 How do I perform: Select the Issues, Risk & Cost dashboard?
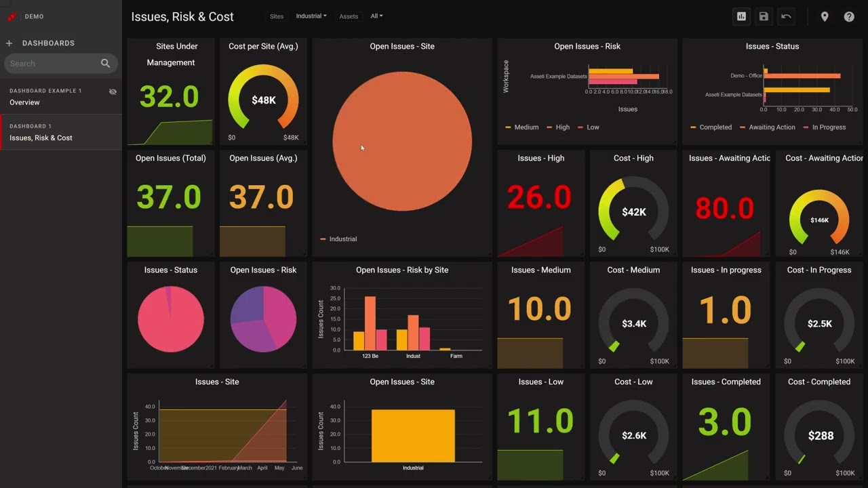pos(41,138)
